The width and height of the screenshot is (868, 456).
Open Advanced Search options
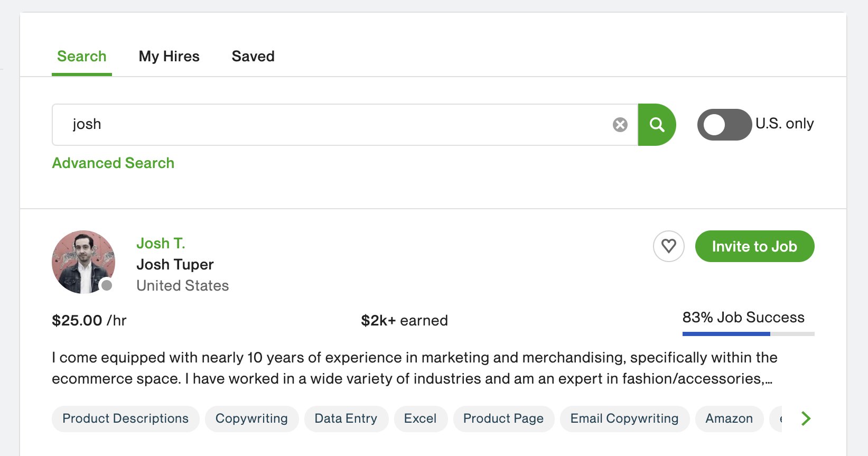click(113, 163)
